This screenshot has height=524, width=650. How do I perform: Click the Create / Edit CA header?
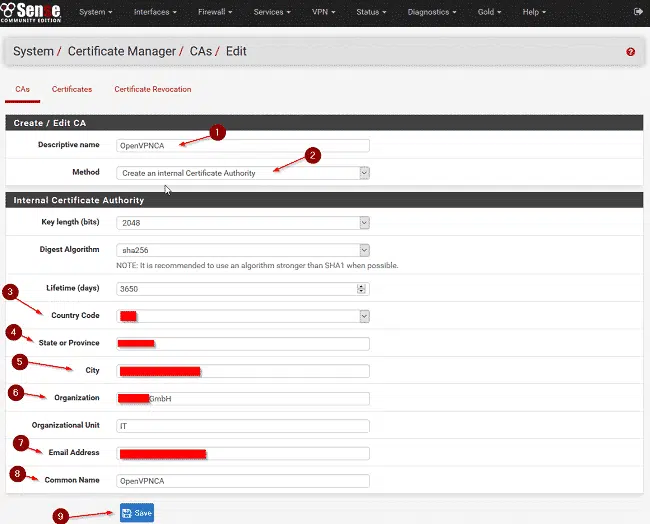(x=324, y=123)
